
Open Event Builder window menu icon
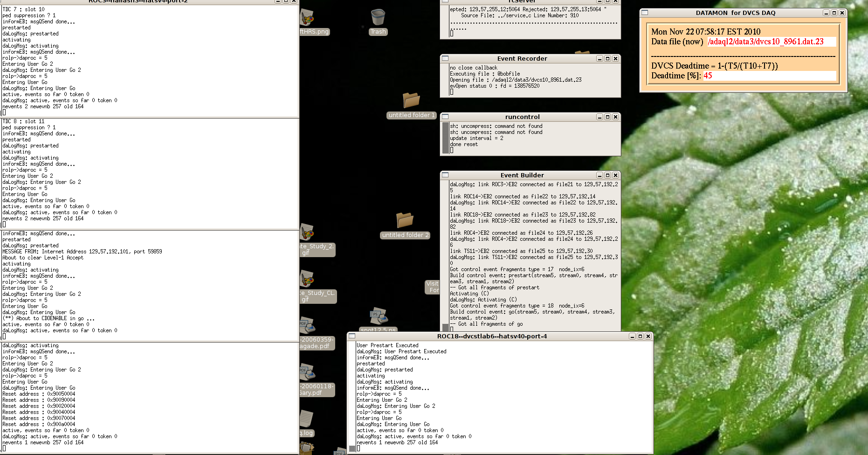(x=445, y=175)
